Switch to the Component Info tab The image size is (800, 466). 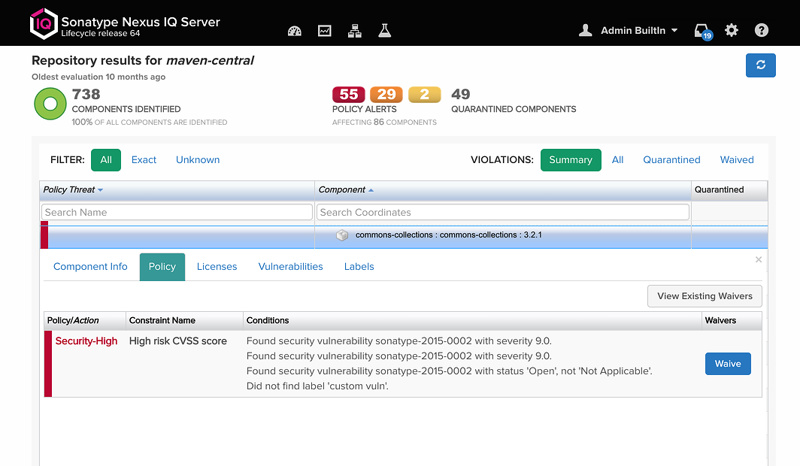tap(90, 266)
